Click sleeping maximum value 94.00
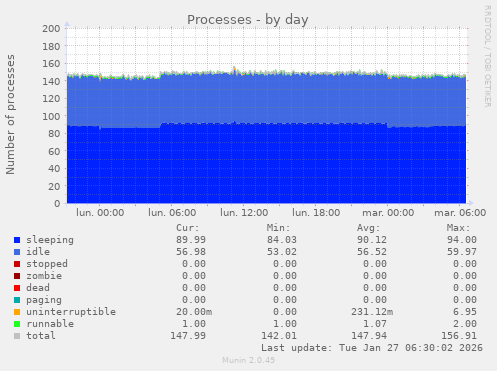This screenshot has width=497, height=371. (462, 240)
